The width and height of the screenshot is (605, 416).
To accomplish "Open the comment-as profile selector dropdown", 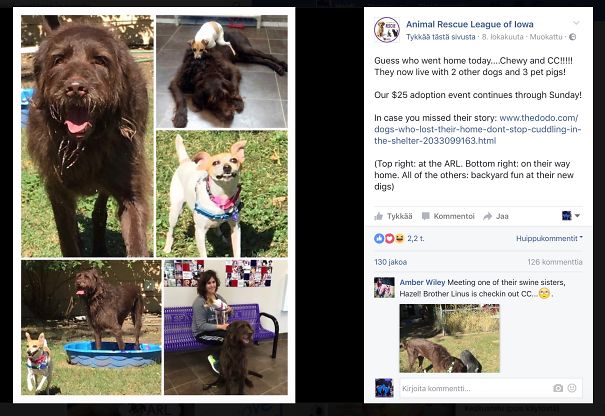I will point(571,216).
